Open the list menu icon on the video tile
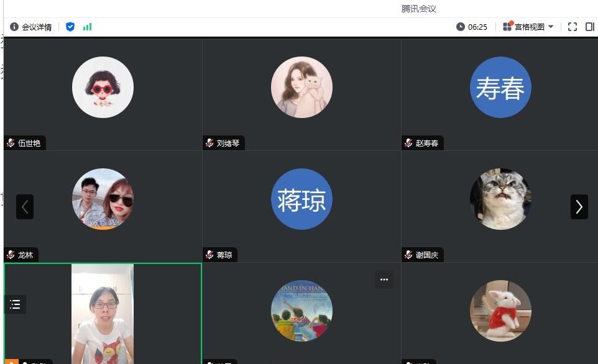 click(x=16, y=304)
